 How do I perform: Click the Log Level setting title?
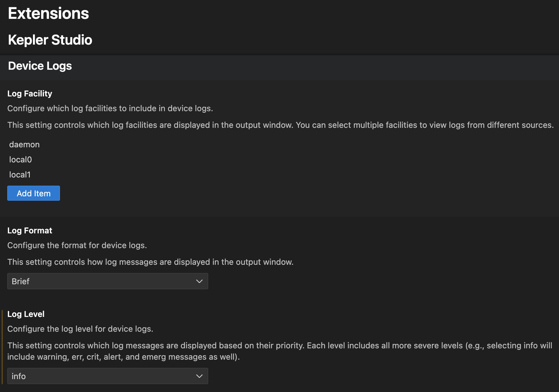click(26, 314)
